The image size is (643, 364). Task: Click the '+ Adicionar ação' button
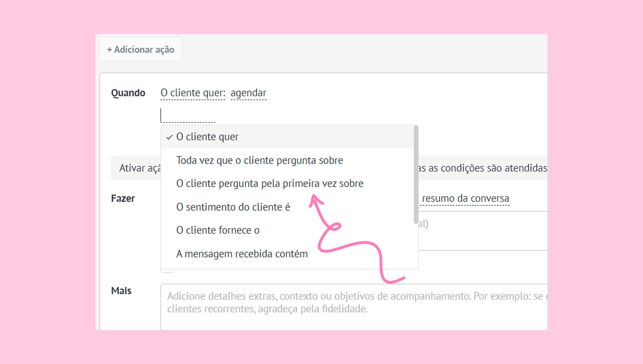(140, 49)
